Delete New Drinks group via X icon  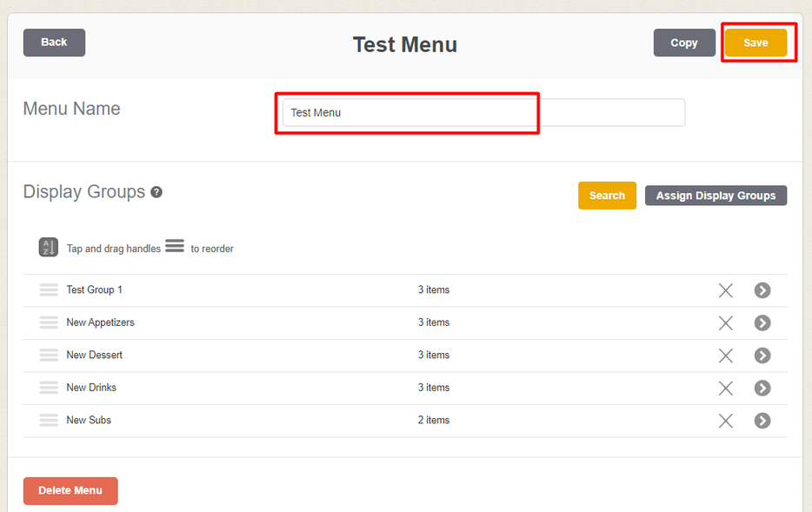[x=726, y=388]
